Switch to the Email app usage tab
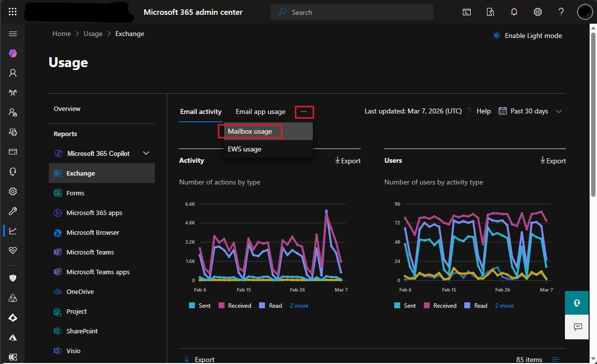 click(x=261, y=111)
